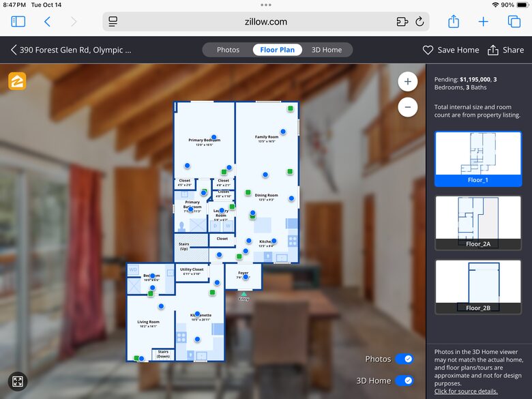This screenshot has height=399, width=532.
Task: Share this listing
Action: coord(506,50)
